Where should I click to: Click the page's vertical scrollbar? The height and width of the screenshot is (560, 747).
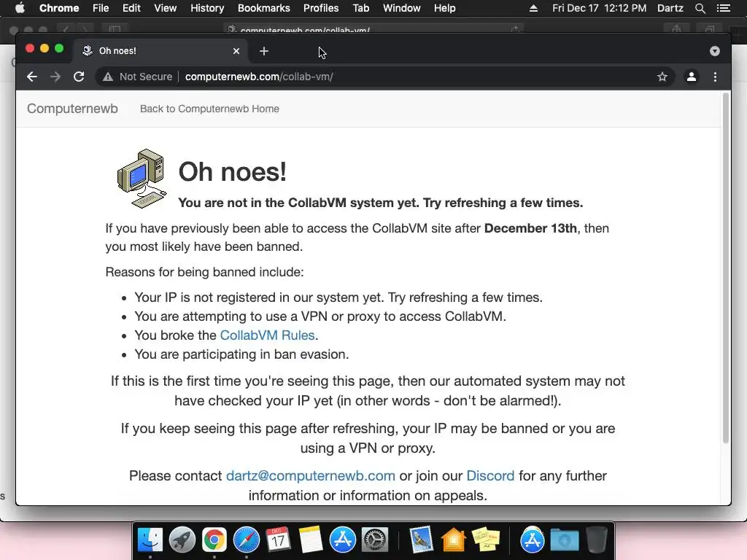[726, 268]
